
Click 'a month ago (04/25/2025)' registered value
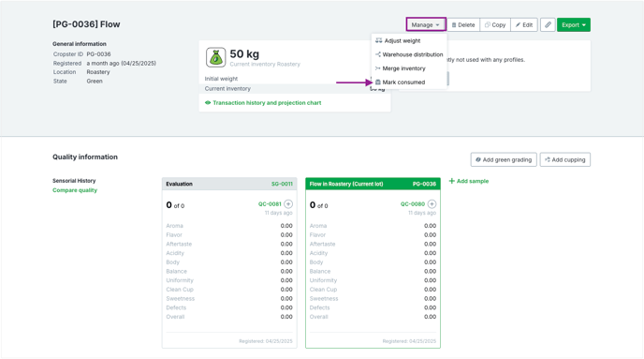tap(121, 64)
